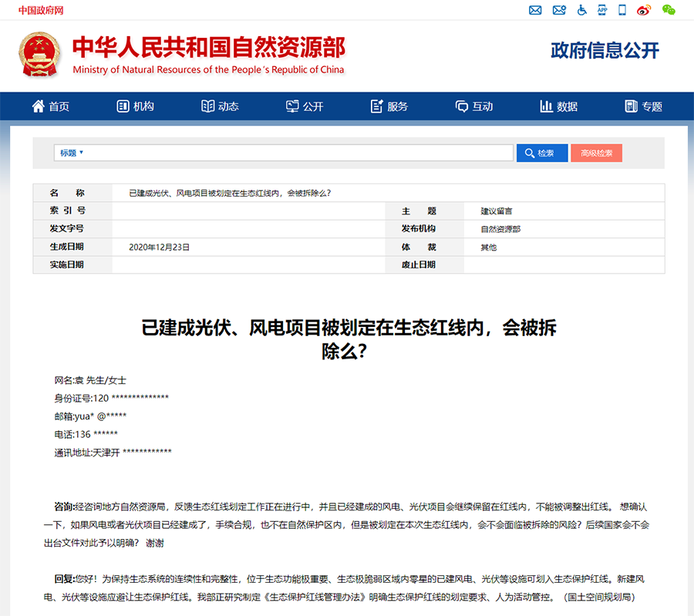Click the 电话:136 line
The image size is (694, 616).
[x=86, y=435]
